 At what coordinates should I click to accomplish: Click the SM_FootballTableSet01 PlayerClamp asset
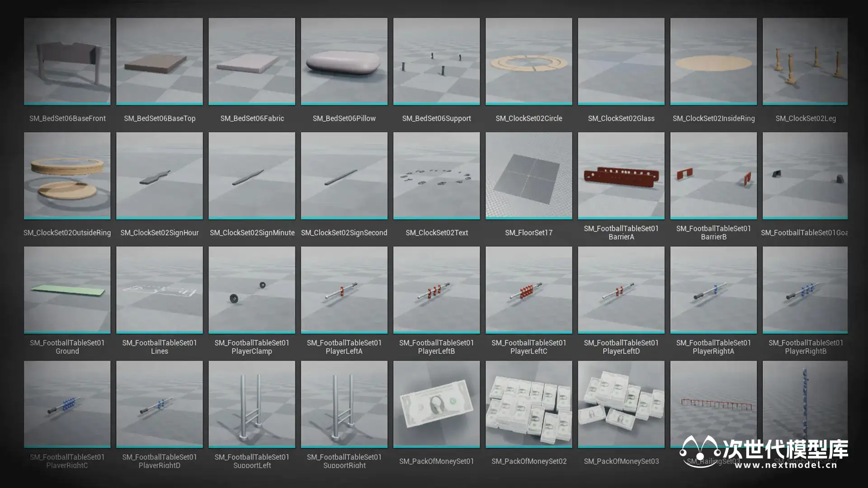251,290
